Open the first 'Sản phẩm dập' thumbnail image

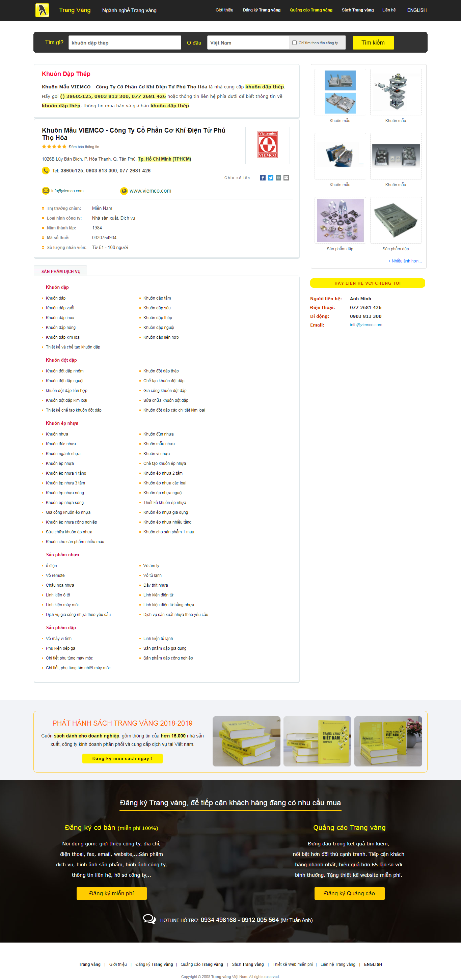tap(340, 220)
